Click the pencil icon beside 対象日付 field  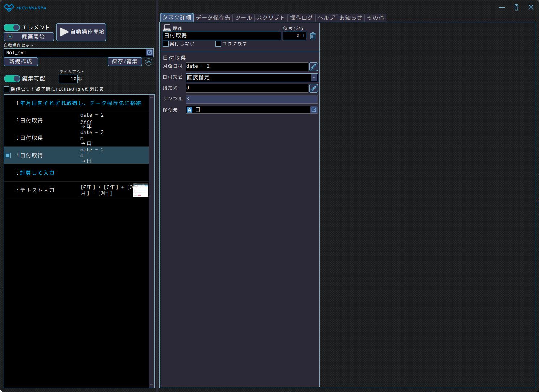tap(314, 67)
